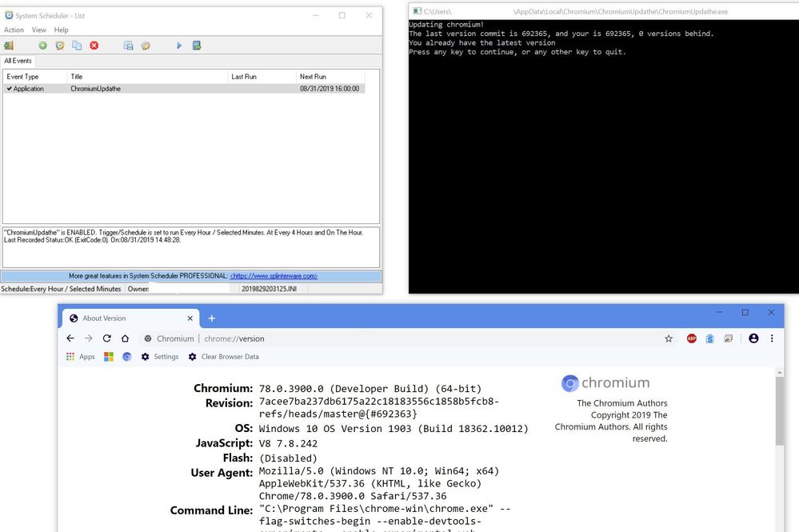
Task: Click the Copy Event icon
Action: pyautogui.click(x=77, y=46)
